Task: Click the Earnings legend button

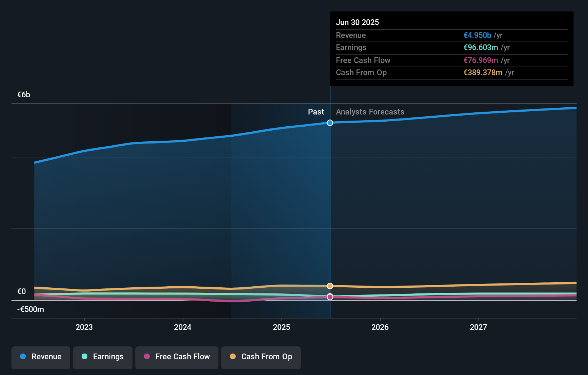Action: point(102,356)
